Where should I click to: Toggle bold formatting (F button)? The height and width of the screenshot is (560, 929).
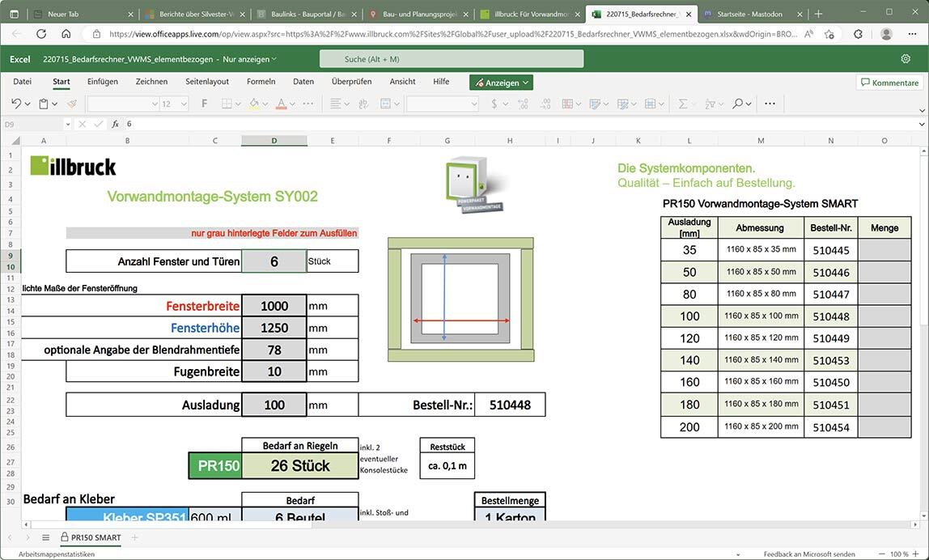point(205,104)
